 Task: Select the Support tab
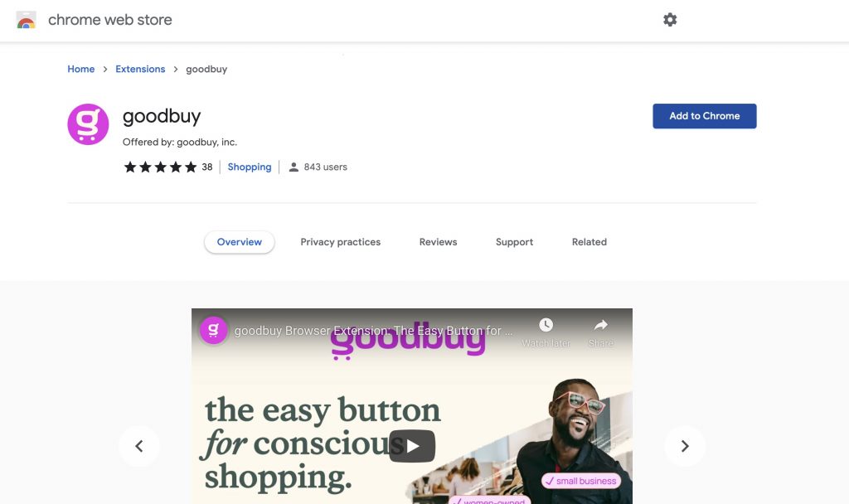point(514,242)
